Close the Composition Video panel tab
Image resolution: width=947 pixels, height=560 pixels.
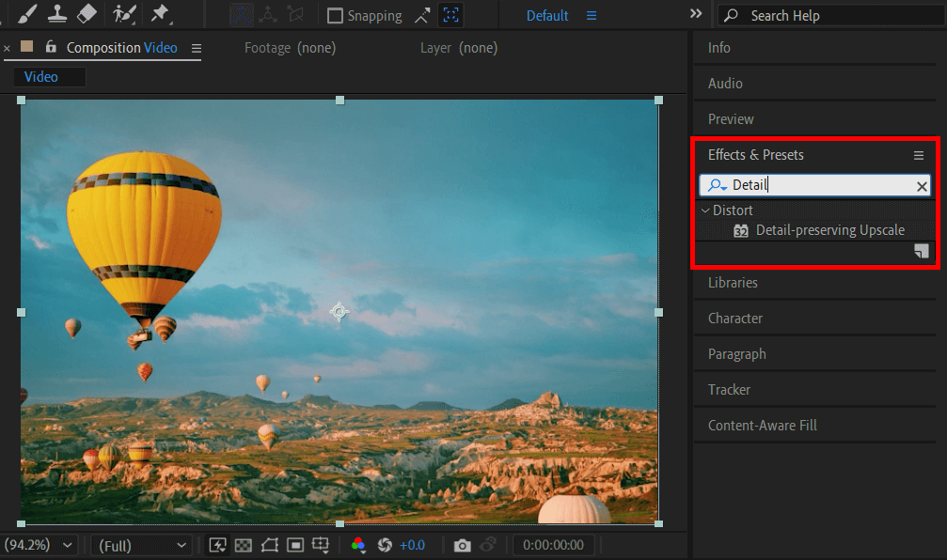point(7,48)
